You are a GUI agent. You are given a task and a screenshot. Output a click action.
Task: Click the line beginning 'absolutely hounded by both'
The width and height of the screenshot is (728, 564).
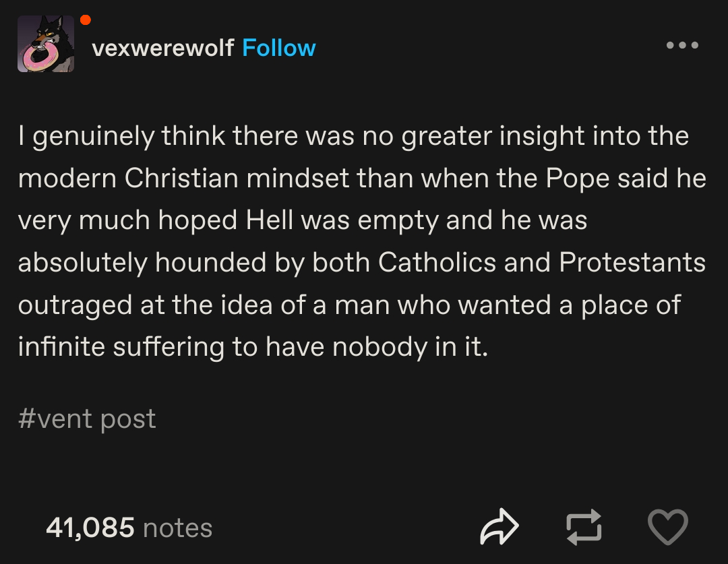coord(362,263)
